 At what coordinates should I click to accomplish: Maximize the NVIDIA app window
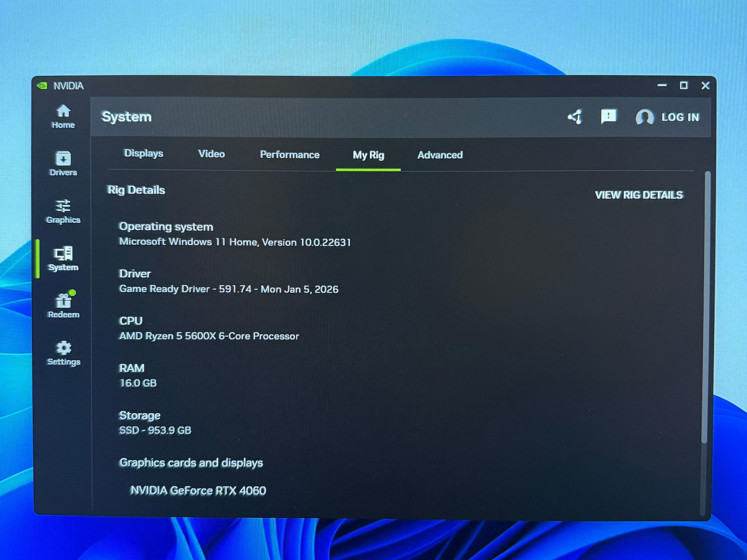[684, 85]
